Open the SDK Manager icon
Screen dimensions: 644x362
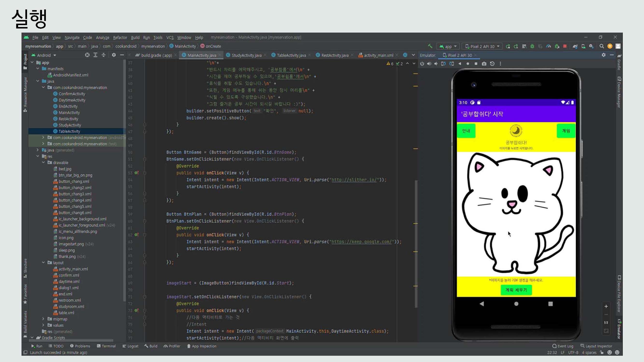pos(591,46)
